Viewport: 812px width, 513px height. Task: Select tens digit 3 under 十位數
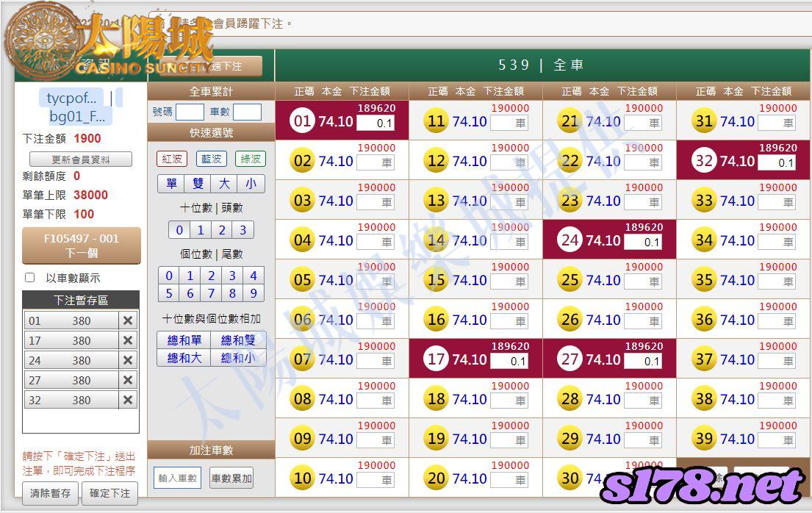pos(243,230)
